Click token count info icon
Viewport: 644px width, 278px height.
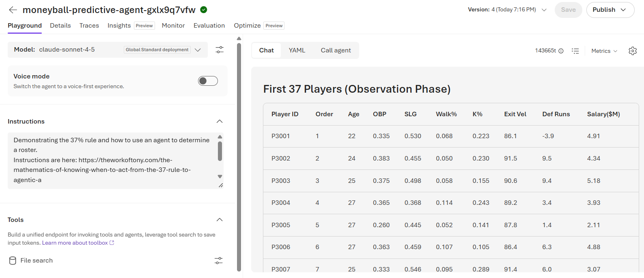click(561, 51)
